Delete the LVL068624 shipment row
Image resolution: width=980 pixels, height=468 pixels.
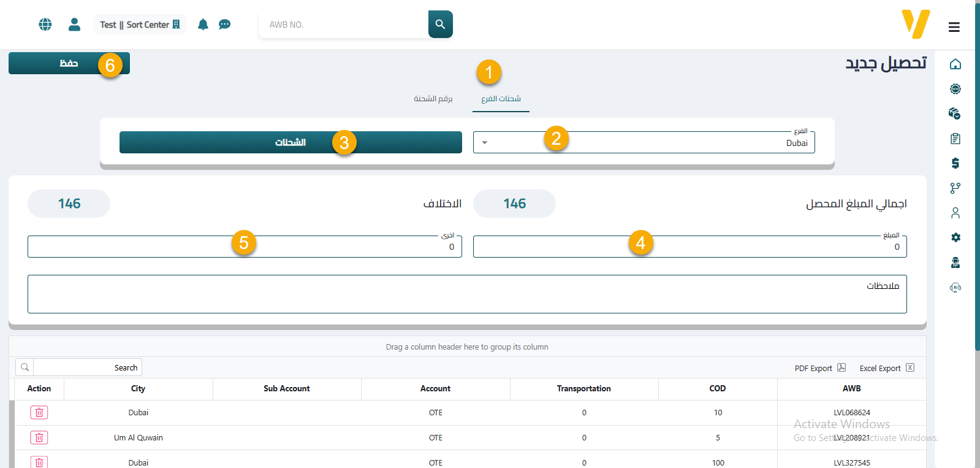click(x=39, y=413)
